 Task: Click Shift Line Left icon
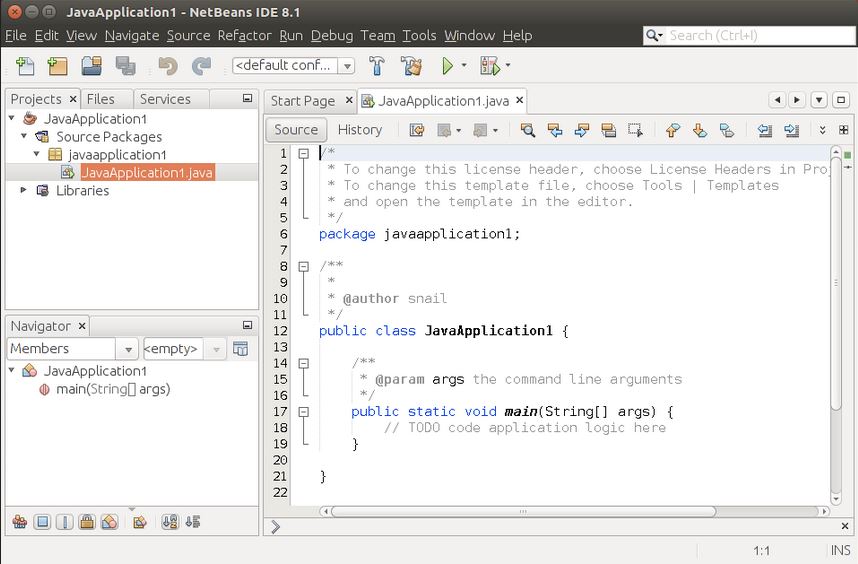point(765,130)
